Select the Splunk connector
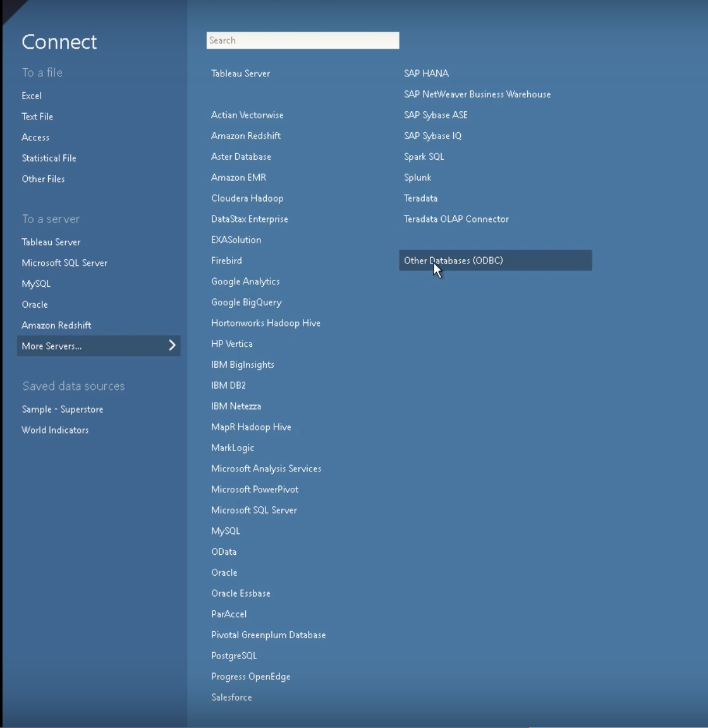Image resolution: width=708 pixels, height=728 pixels. pyautogui.click(x=417, y=178)
